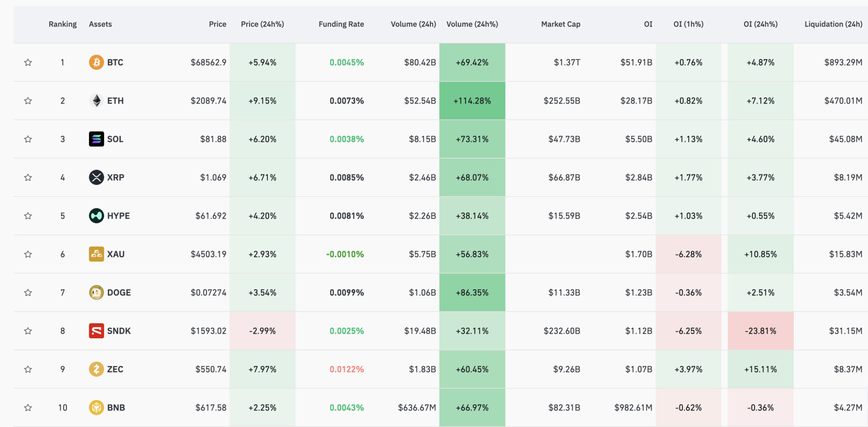This screenshot has width=868, height=427.
Task: Sort by Volume (24h) header
Action: [x=413, y=24]
